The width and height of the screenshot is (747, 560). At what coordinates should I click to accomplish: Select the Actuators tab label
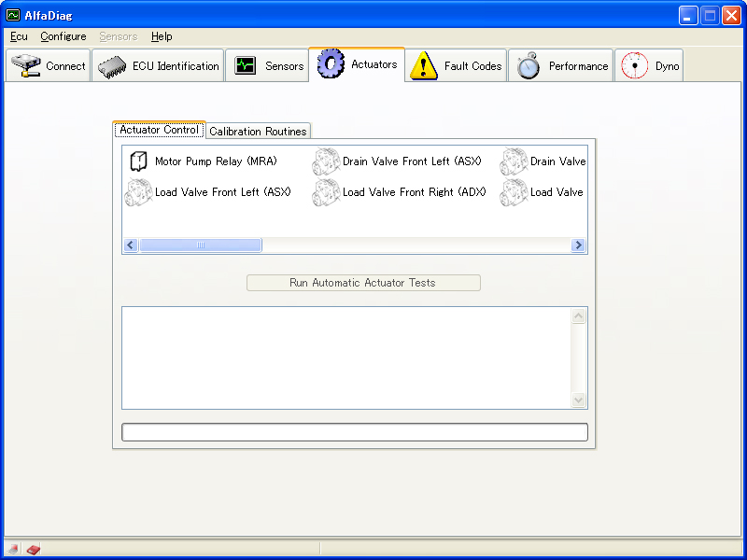(374, 64)
